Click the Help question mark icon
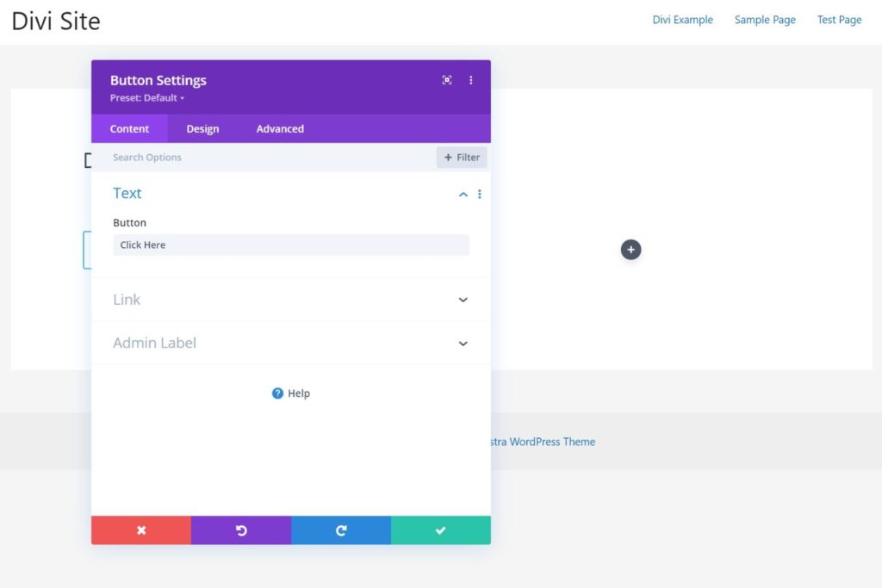 tap(276, 393)
